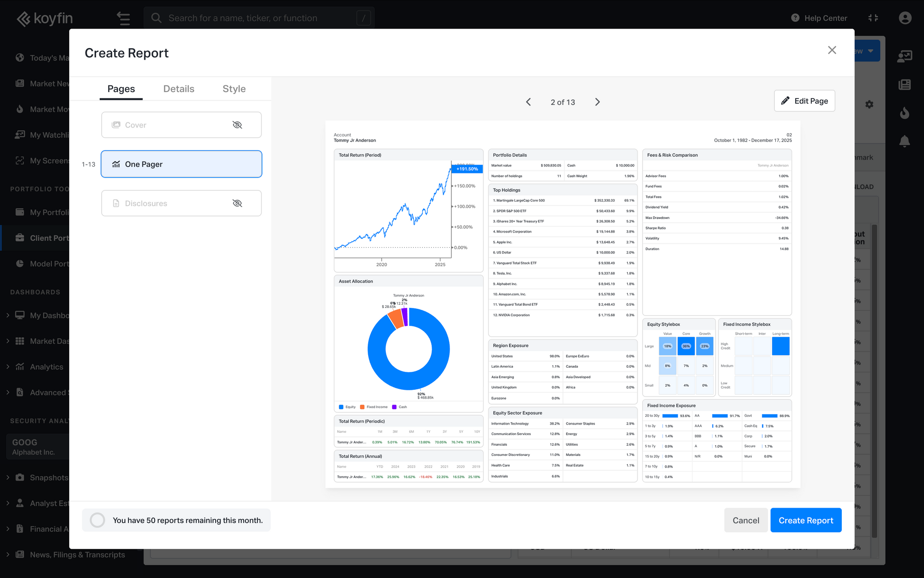924x578 pixels.
Task: Show the hidden Disclosures page
Action: pos(237,203)
